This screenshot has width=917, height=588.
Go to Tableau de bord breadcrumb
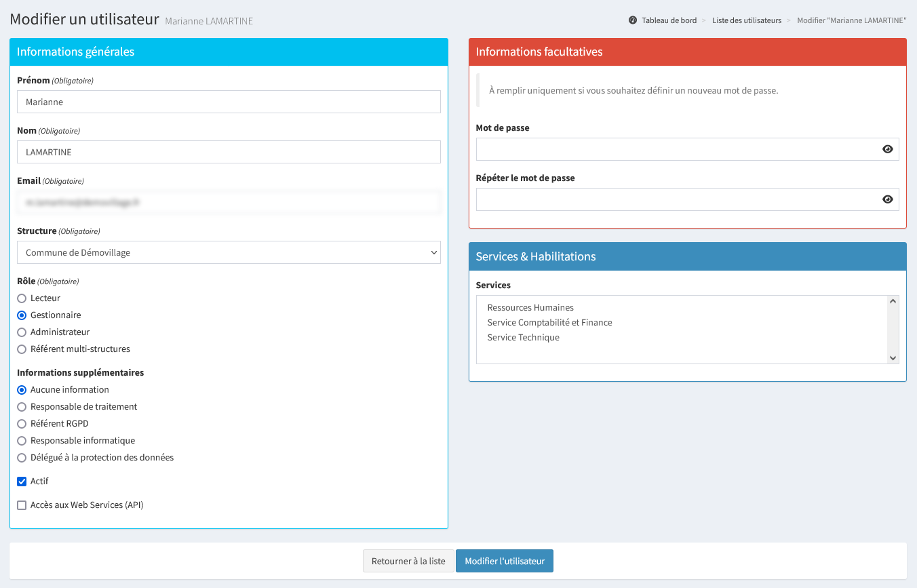pos(669,20)
